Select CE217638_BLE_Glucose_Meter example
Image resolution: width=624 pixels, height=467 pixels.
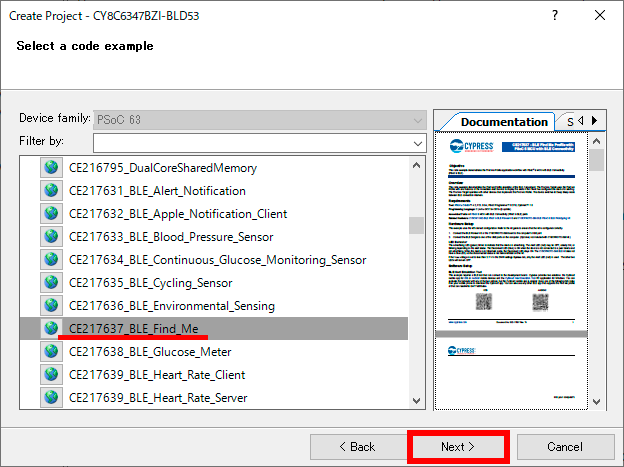(150, 352)
